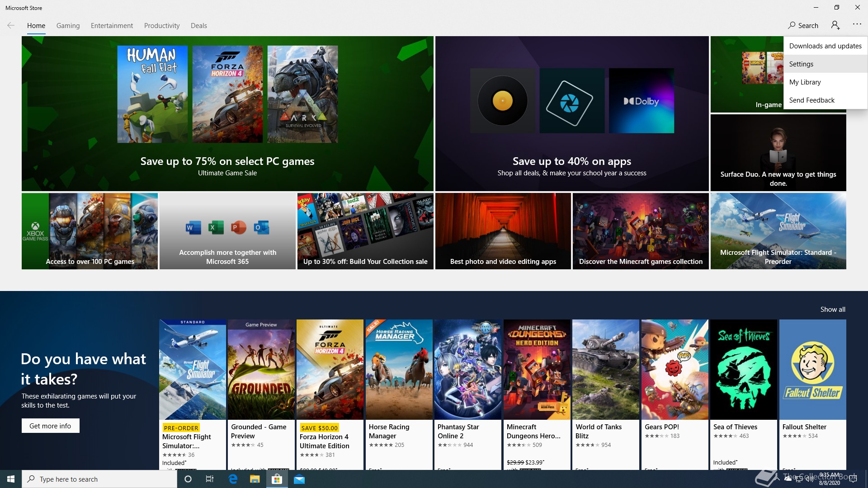
Task: Go back with the arrow icon
Action: (x=11, y=26)
